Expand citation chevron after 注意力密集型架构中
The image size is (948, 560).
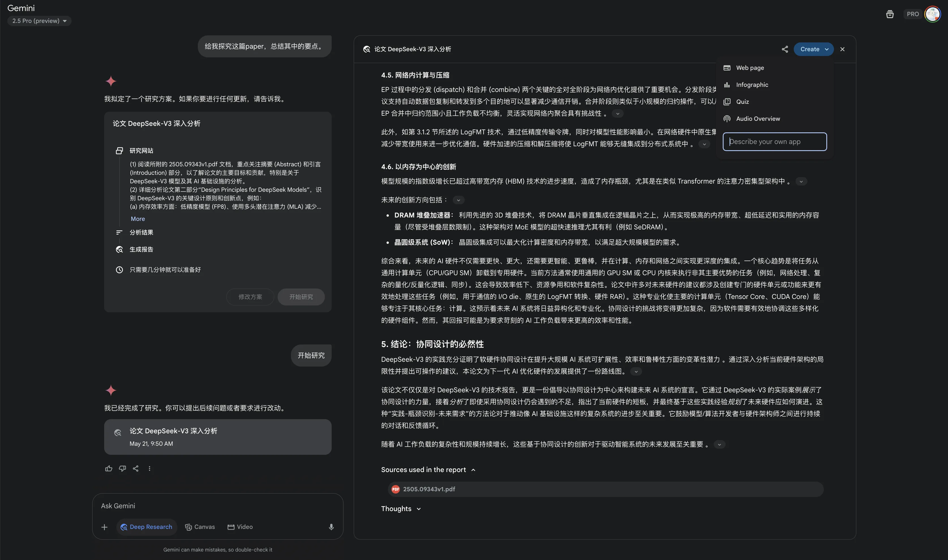[x=801, y=182]
